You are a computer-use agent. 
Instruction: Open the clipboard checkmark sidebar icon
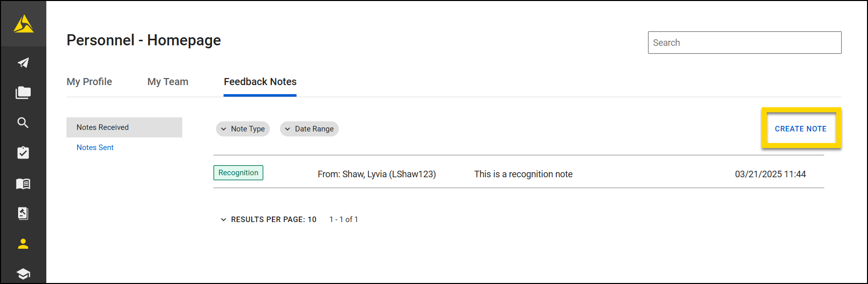coord(23,153)
